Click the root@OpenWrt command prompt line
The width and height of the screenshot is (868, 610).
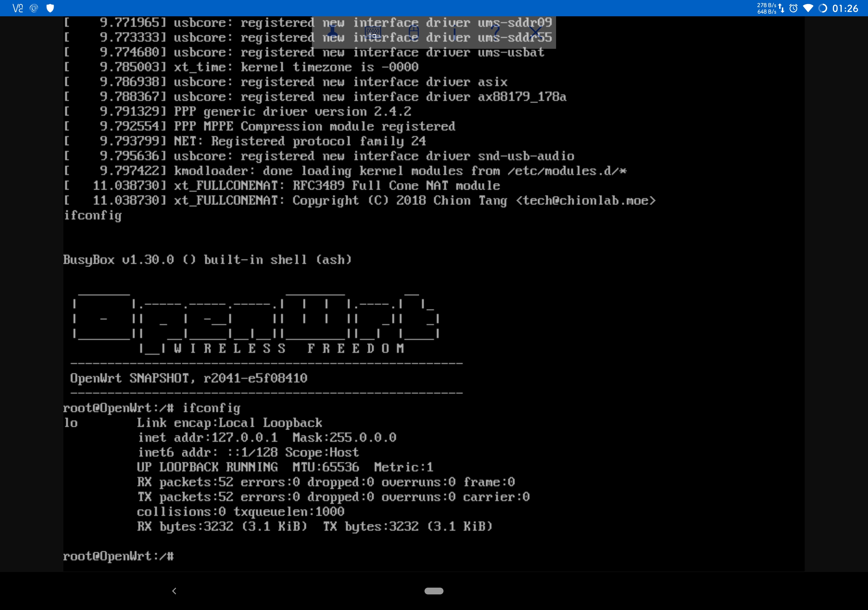(x=119, y=556)
